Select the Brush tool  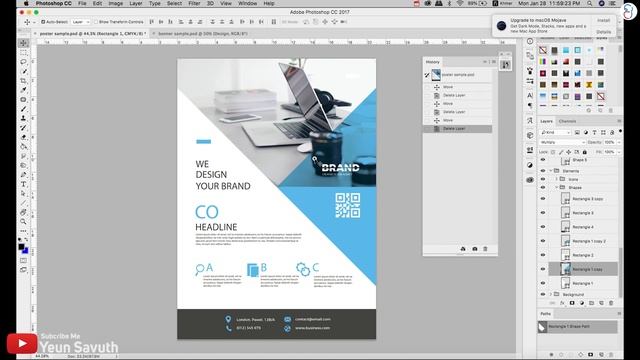tap(23, 109)
